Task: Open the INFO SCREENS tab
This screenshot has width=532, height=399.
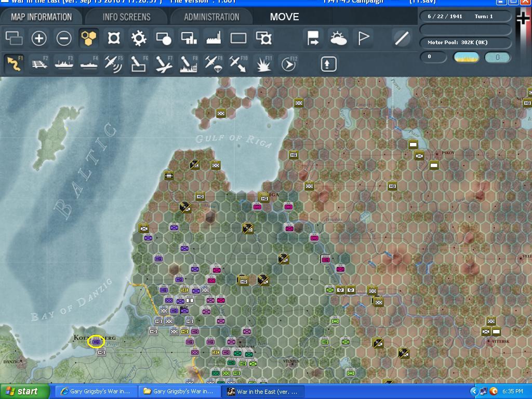Action: point(127,17)
